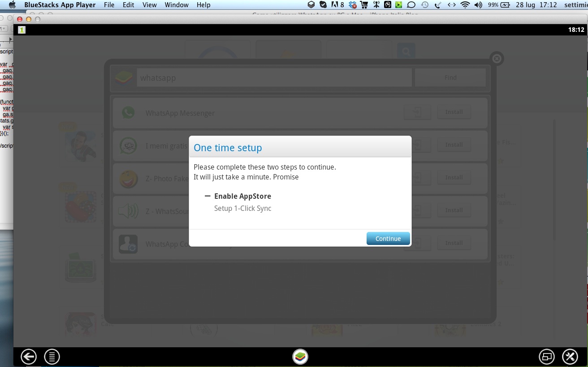Click the WhatsApp Contact app icon
The image size is (588, 367).
[x=128, y=244]
